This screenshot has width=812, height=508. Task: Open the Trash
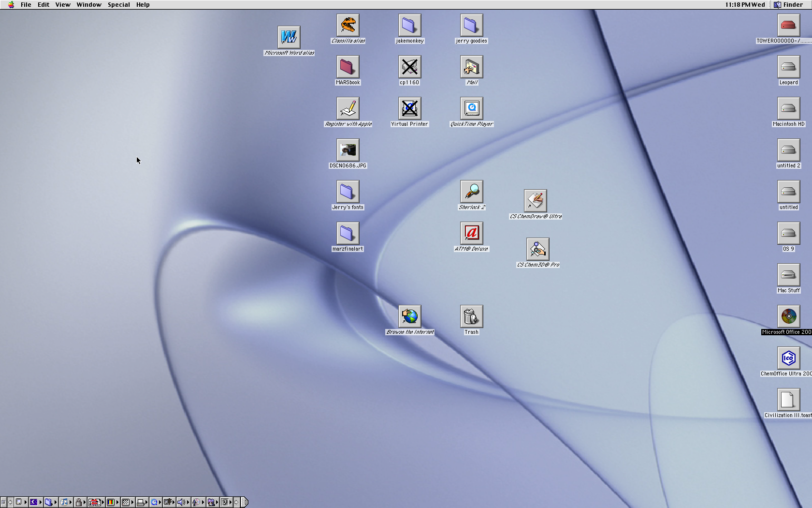471,315
